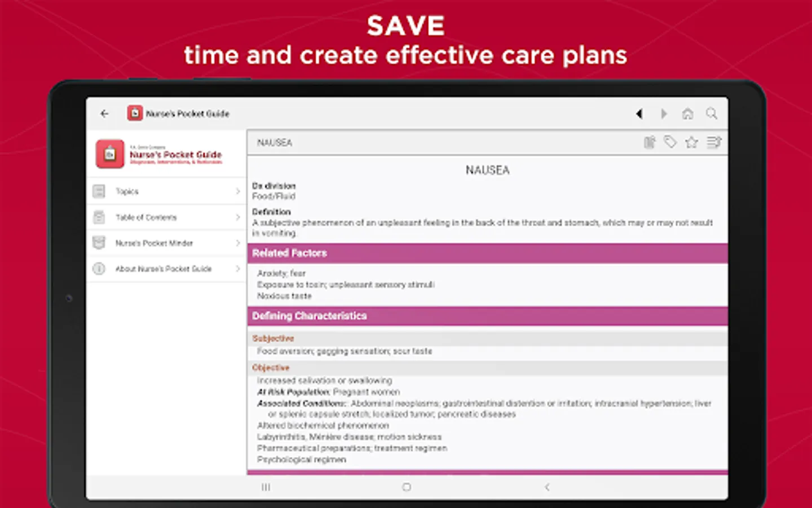Go to previous entry with left triangle
This screenshot has height=508, width=812.
click(x=639, y=113)
